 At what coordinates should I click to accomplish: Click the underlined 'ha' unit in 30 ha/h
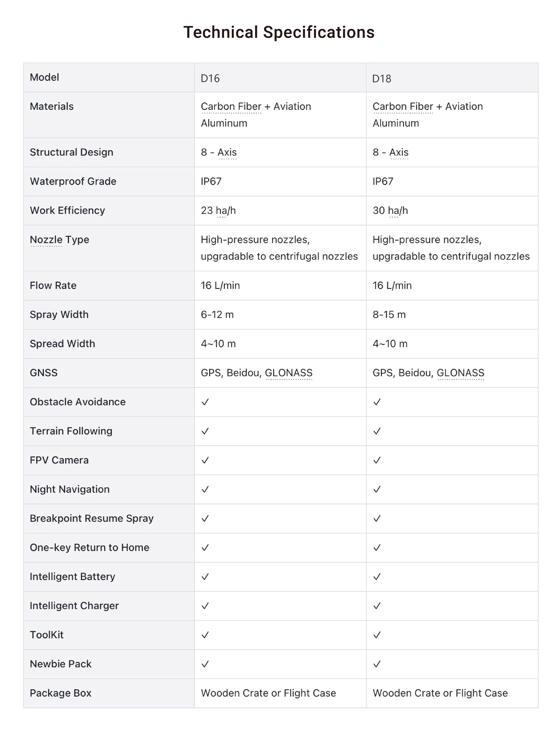[x=393, y=211]
